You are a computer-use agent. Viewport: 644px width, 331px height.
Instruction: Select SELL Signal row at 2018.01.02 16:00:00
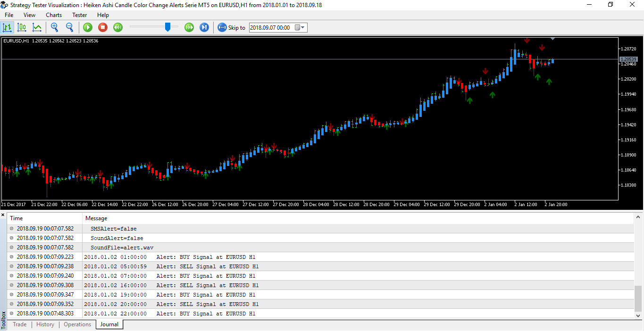point(321,285)
